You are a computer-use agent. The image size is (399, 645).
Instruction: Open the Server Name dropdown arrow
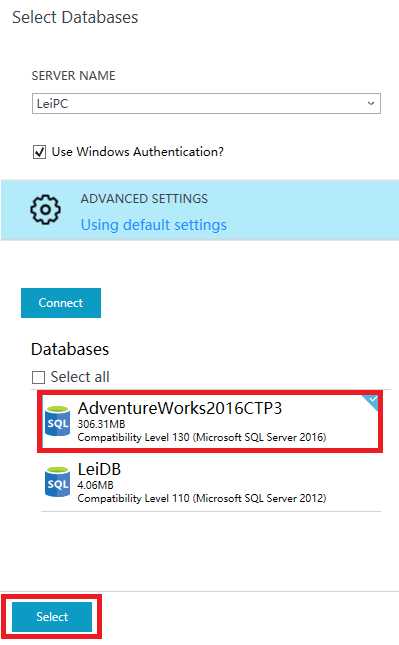371,103
